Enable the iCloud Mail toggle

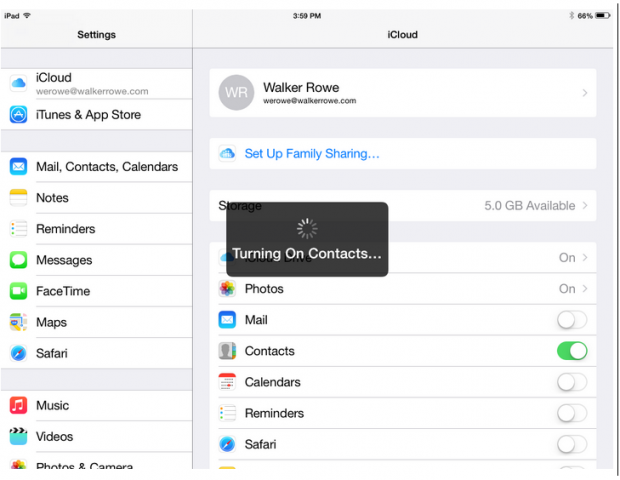coord(572,319)
